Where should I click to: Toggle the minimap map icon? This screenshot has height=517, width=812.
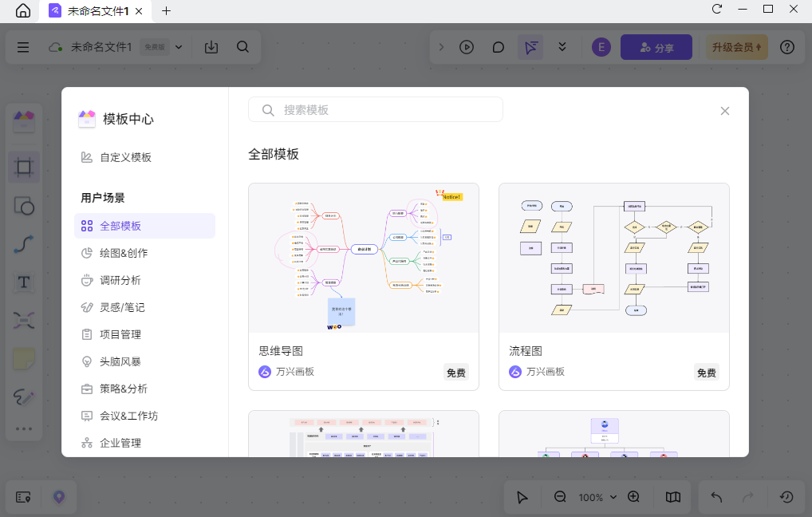coord(673,497)
